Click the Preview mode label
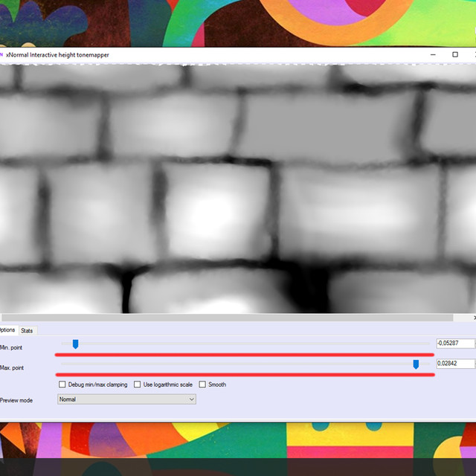Image resolution: width=476 pixels, height=476 pixels. pyautogui.click(x=16, y=400)
